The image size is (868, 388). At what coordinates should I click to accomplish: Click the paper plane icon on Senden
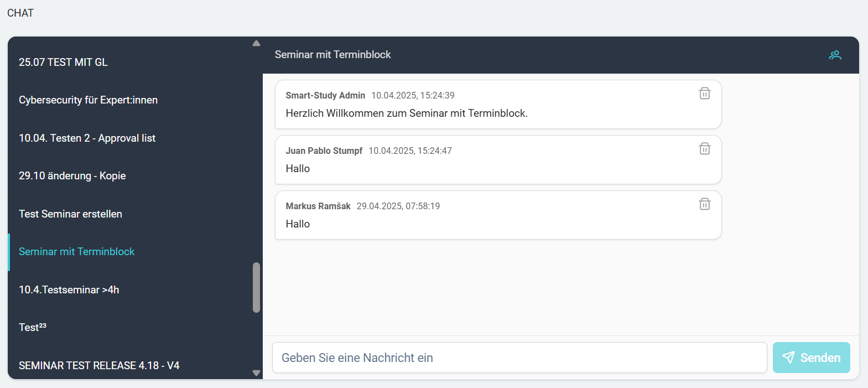pos(788,358)
